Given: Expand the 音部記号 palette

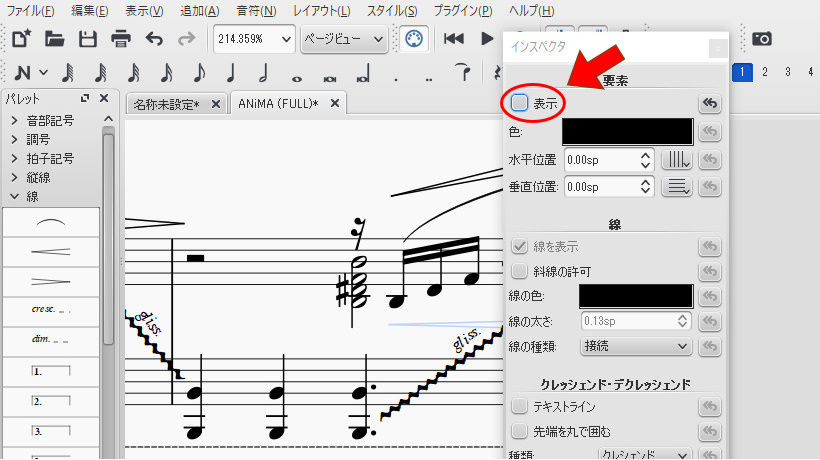Looking at the screenshot, I should 15,121.
